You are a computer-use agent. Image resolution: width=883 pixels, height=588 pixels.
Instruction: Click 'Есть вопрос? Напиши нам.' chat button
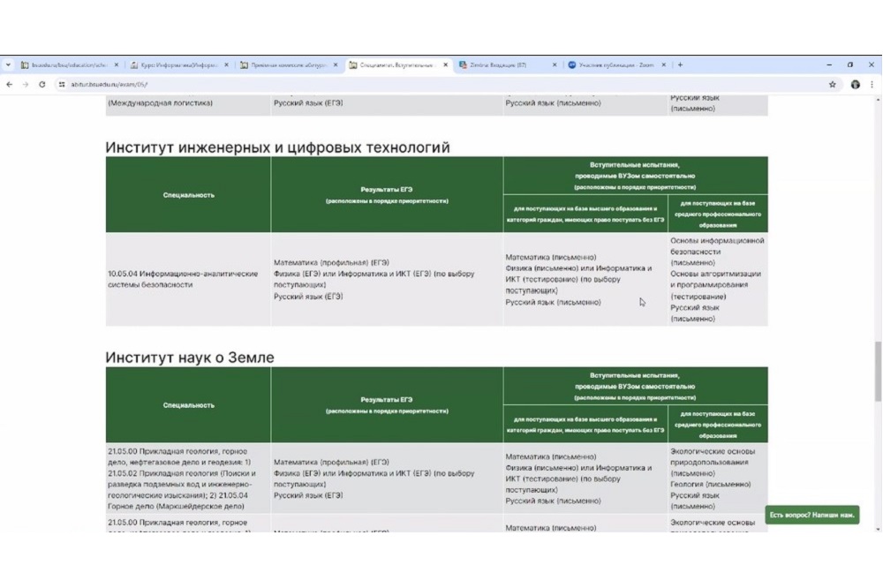[x=811, y=514]
